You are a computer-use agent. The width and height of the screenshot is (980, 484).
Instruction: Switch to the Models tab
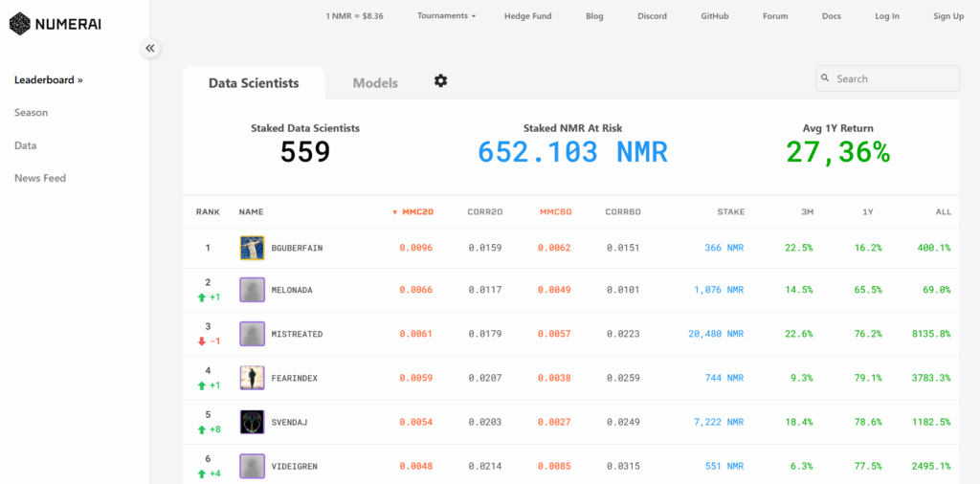pos(375,83)
